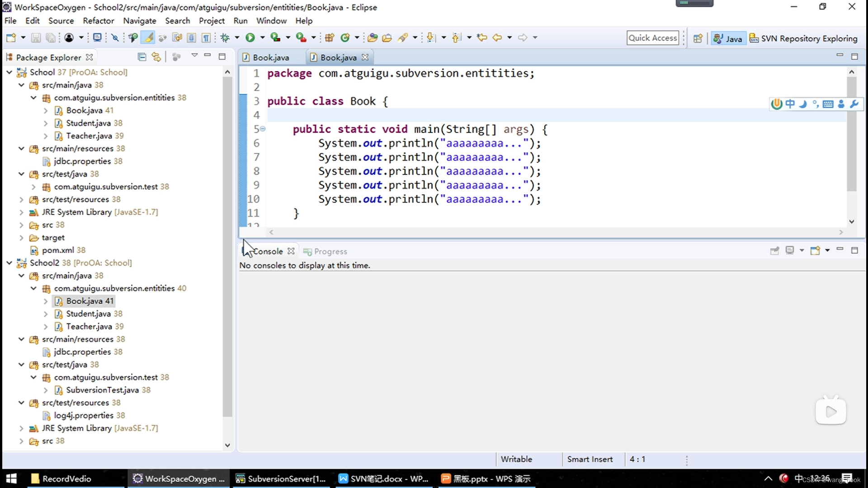Open the Refactor menu
This screenshot has height=488, width=868.
pos(99,21)
